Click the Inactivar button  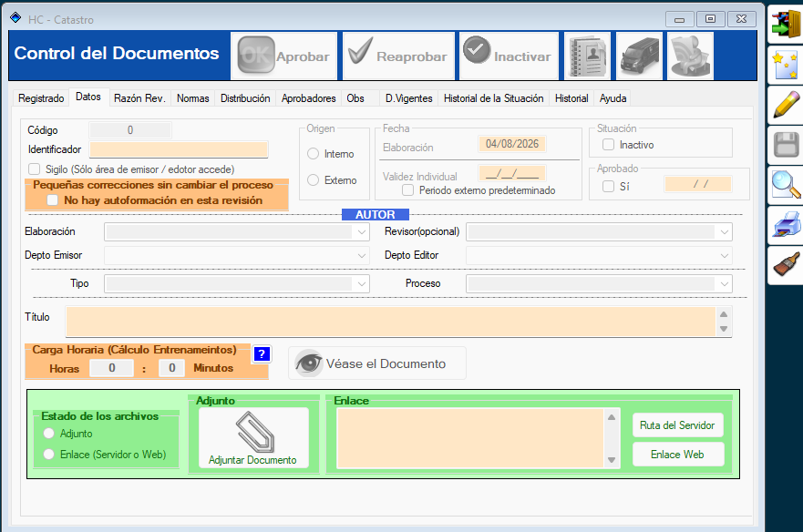pyautogui.click(x=509, y=56)
